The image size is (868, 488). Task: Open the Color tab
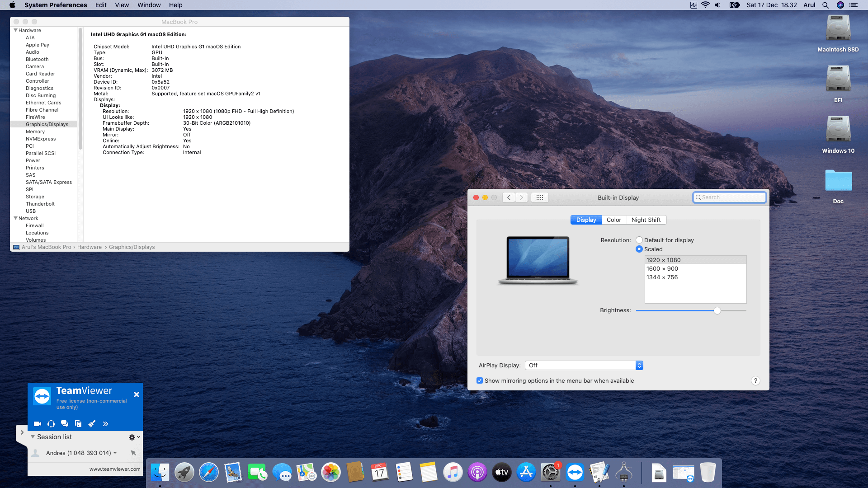pos(613,220)
